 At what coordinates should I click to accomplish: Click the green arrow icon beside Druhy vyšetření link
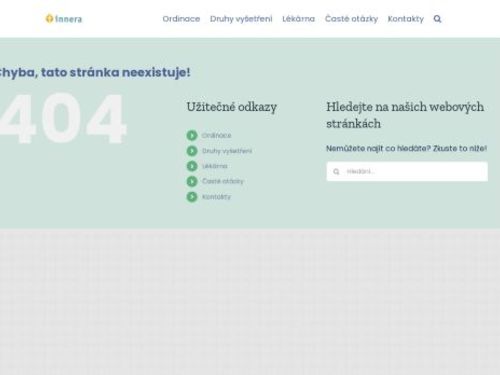192,151
